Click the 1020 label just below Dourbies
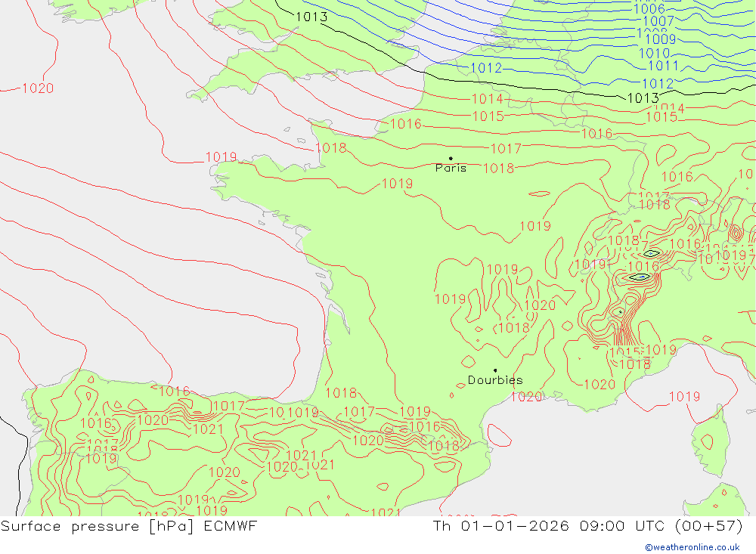This screenshot has width=756, height=554. click(526, 397)
